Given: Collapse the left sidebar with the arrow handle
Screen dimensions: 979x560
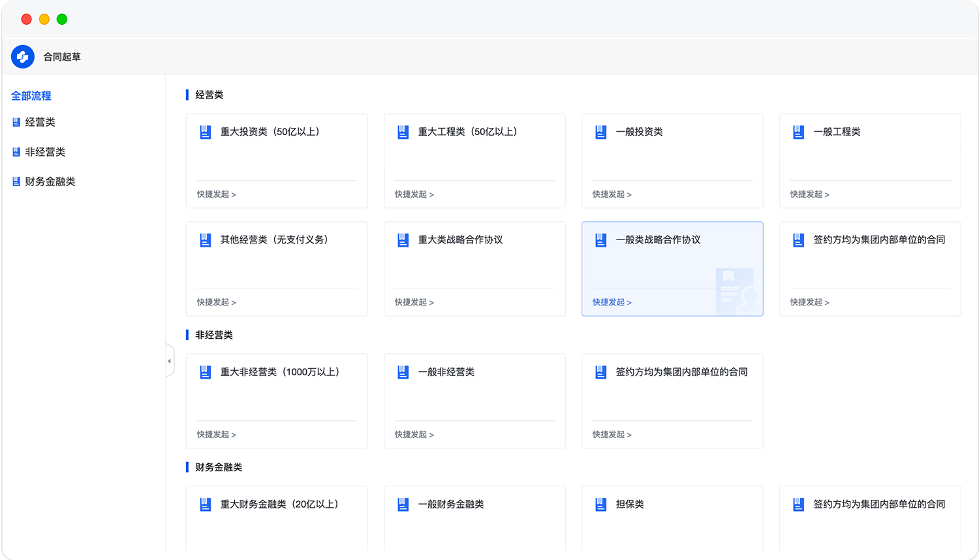Looking at the screenshot, I should tap(170, 361).
